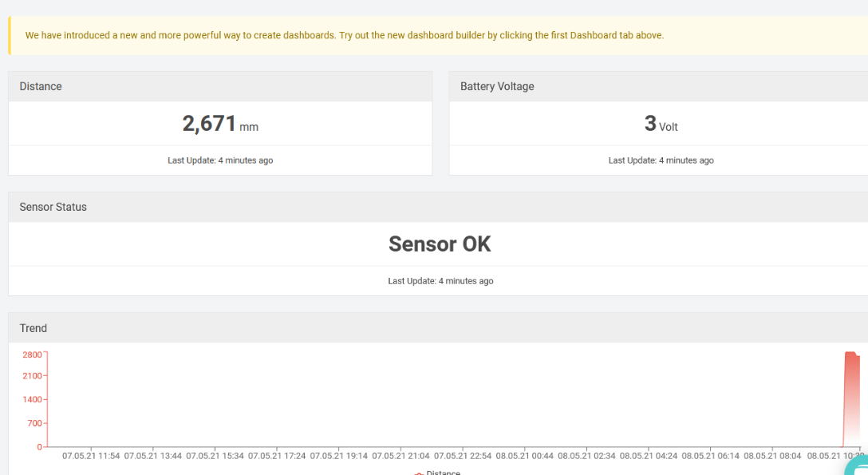Click the red spike in the Trend chart
The height and width of the screenshot is (475, 868).
coord(851,398)
